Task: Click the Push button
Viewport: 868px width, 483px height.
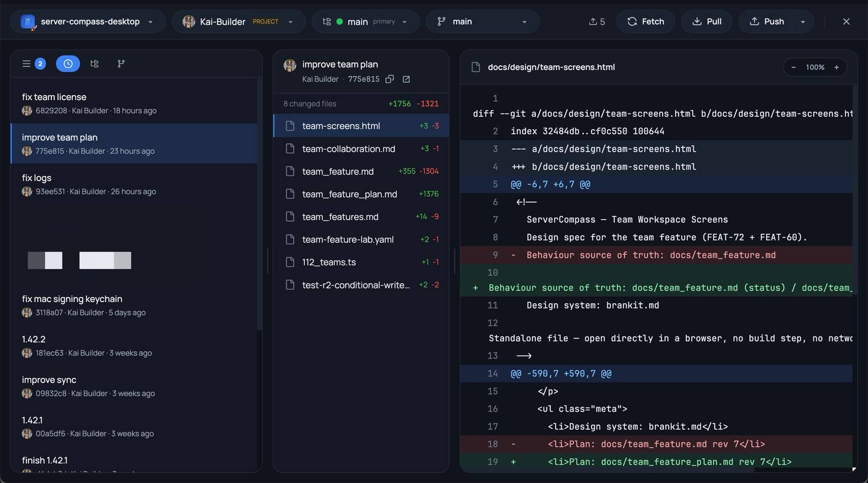Action: point(767,21)
